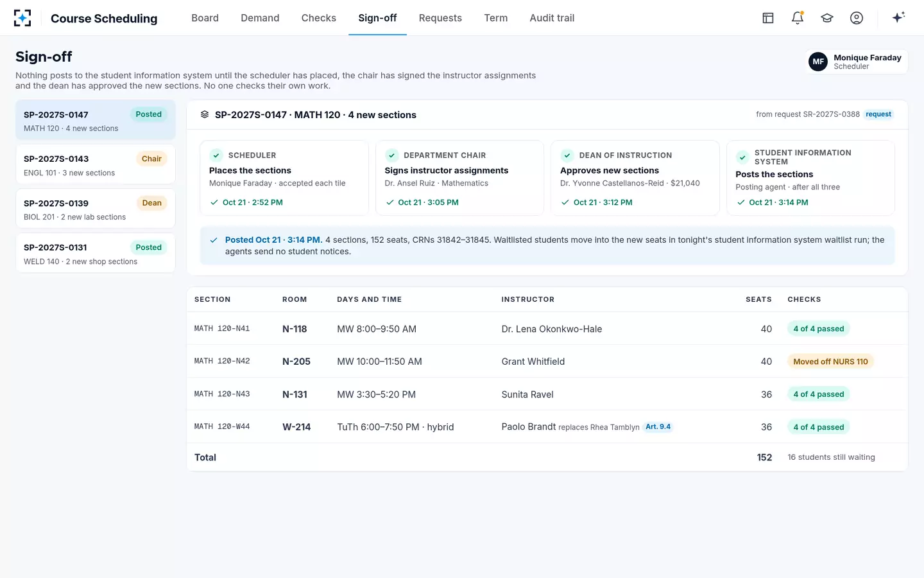Click the 4 of 4 passed badge for W44

tap(819, 427)
